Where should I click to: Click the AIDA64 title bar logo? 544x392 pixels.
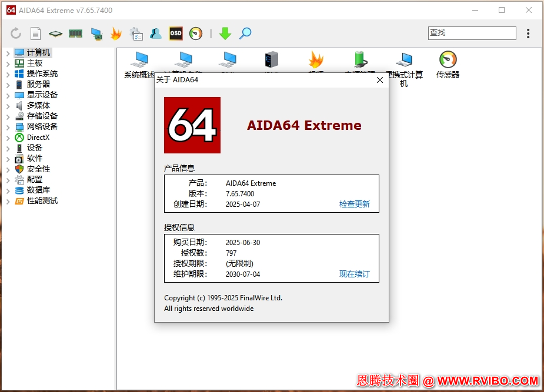tap(11, 10)
